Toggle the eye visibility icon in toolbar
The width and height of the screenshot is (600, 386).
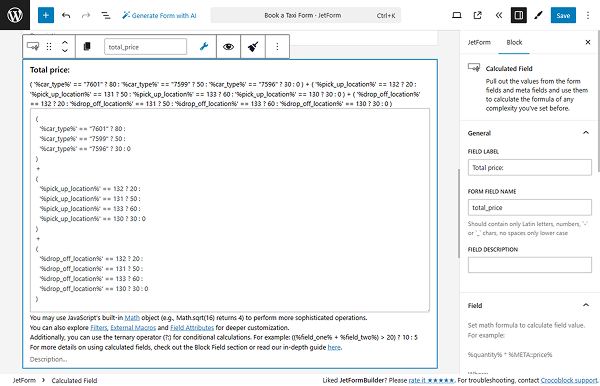coord(228,47)
